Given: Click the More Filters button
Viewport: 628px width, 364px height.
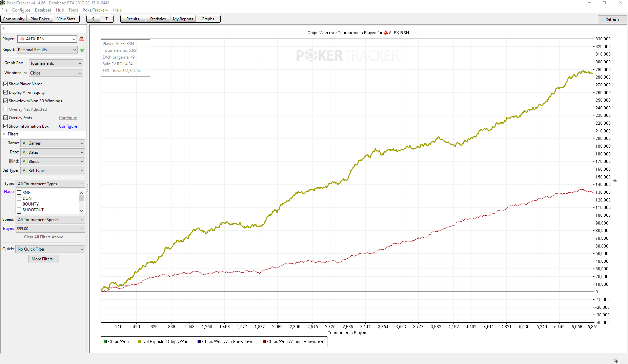Looking at the screenshot, I should (44, 259).
